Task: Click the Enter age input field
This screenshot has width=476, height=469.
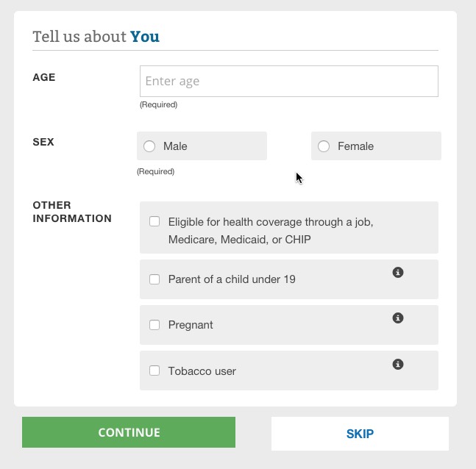Action: [288, 82]
